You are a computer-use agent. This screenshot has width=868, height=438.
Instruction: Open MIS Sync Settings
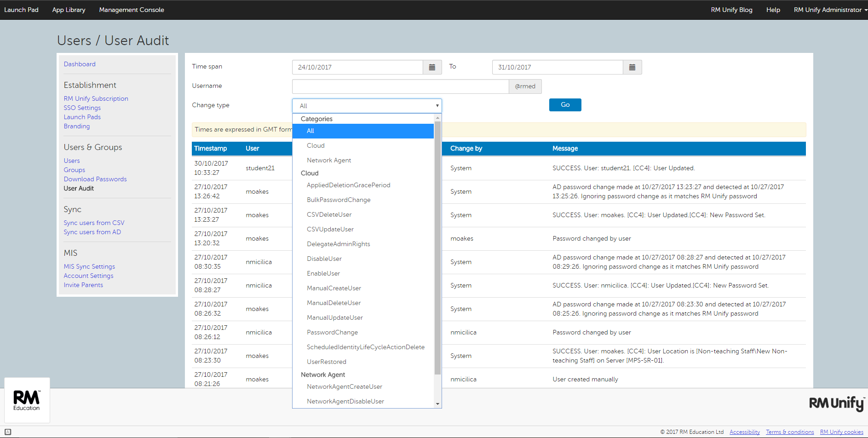(89, 266)
